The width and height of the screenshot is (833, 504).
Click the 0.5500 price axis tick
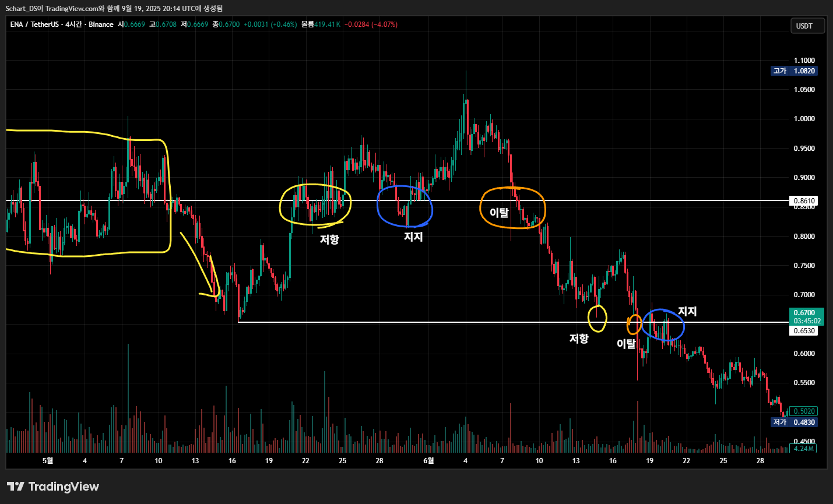804,383
